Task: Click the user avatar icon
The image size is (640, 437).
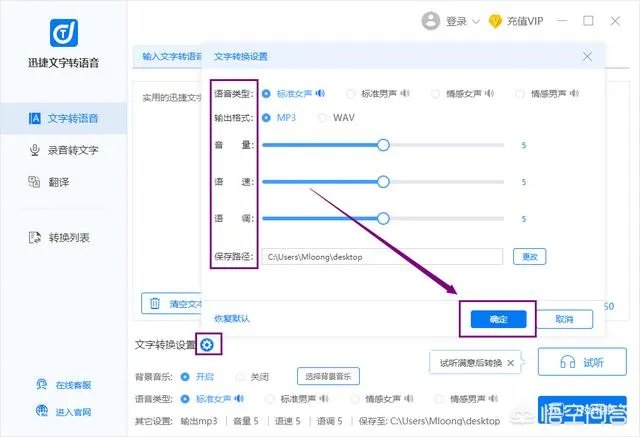Action: tap(430, 21)
